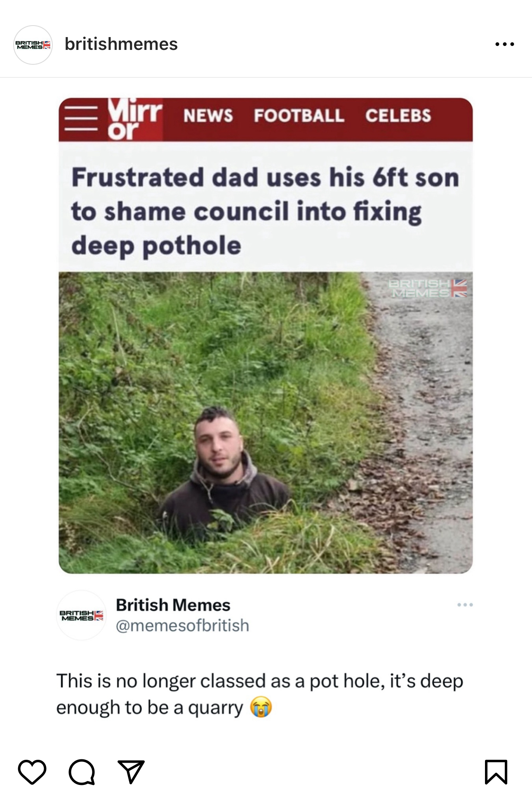532x794 pixels.
Task: Click the British Memes watermark on photo
Action: [428, 288]
